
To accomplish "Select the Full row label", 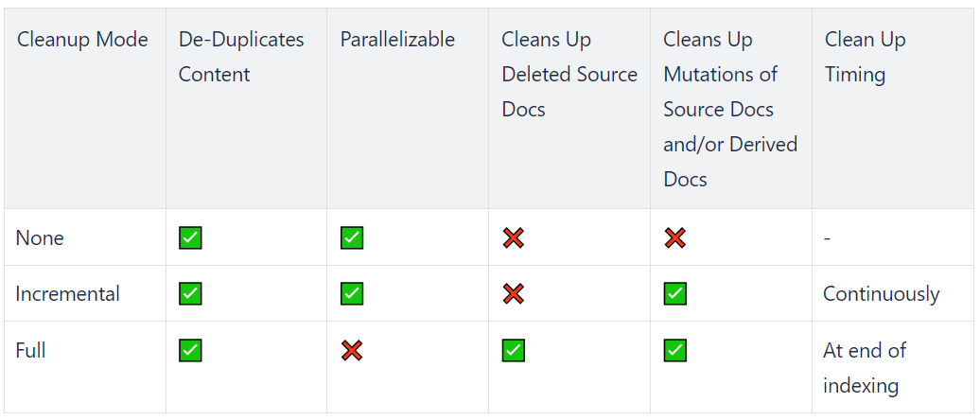I will pyautogui.click(x=30, y=350).
